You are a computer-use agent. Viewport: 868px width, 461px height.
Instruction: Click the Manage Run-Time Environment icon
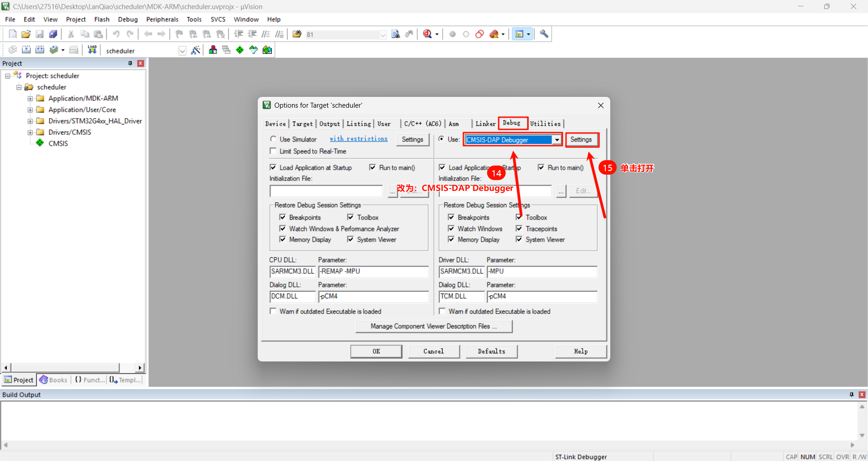(240, 50)
